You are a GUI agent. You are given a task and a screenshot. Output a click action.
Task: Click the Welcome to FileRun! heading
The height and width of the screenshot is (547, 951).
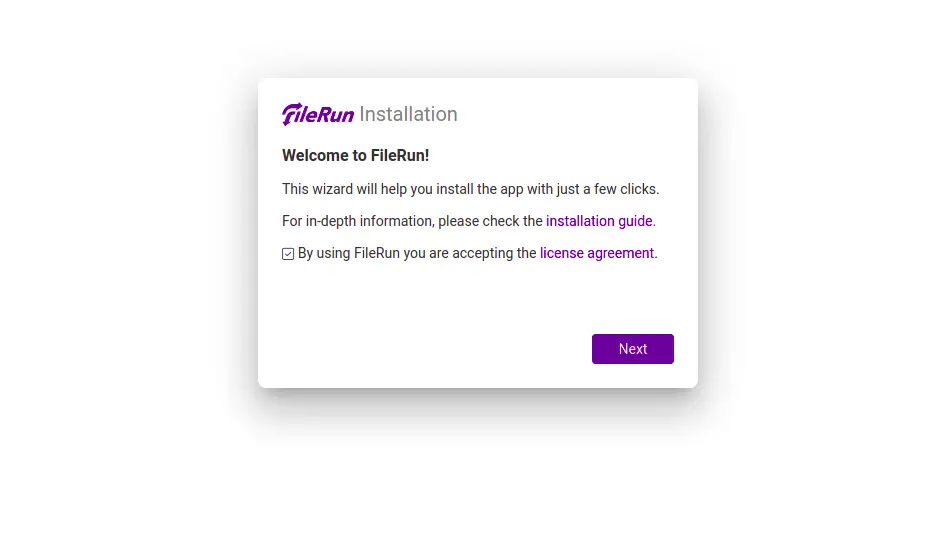click(x=355, y=155)
